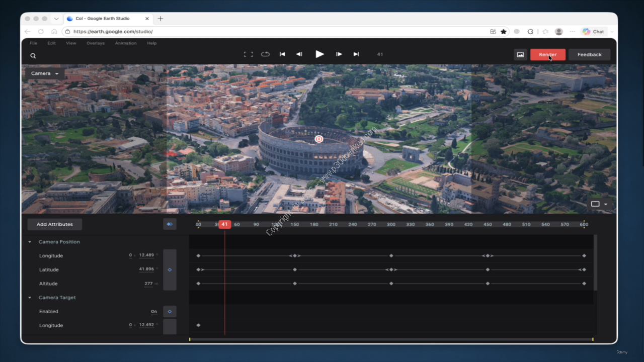Screen dimensions: 644x362
Task: Click the red playhead marker at 41
Action: point(224,224)
